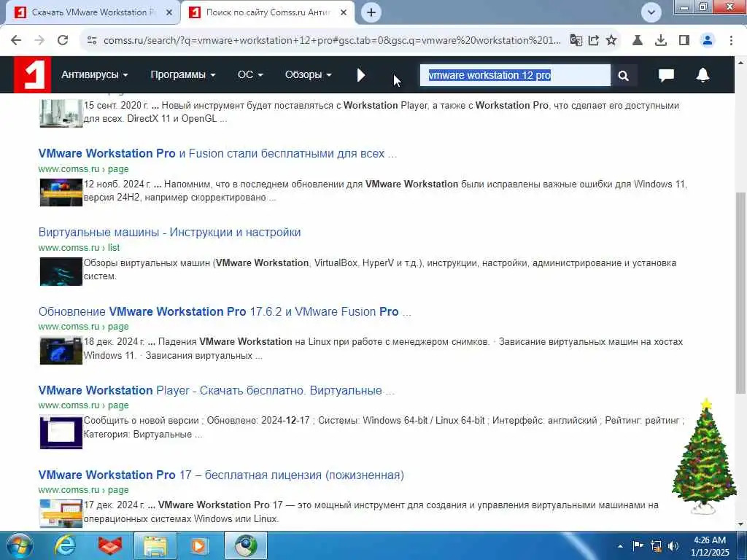
Task: Open browser downloads
Action: (x=661, y=41)
